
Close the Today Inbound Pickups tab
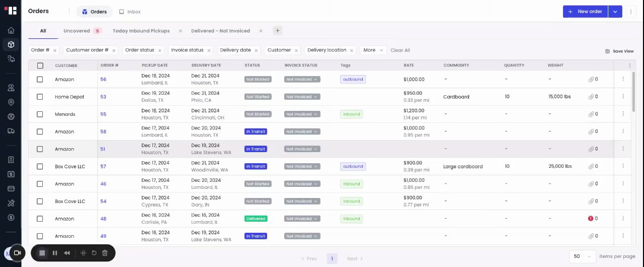point(180,31)
